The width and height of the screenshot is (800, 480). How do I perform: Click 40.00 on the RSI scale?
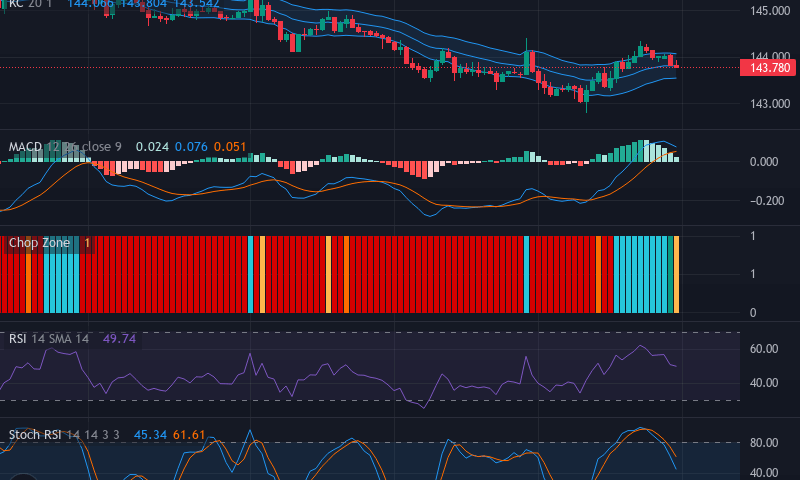click(x=764, y=383)
